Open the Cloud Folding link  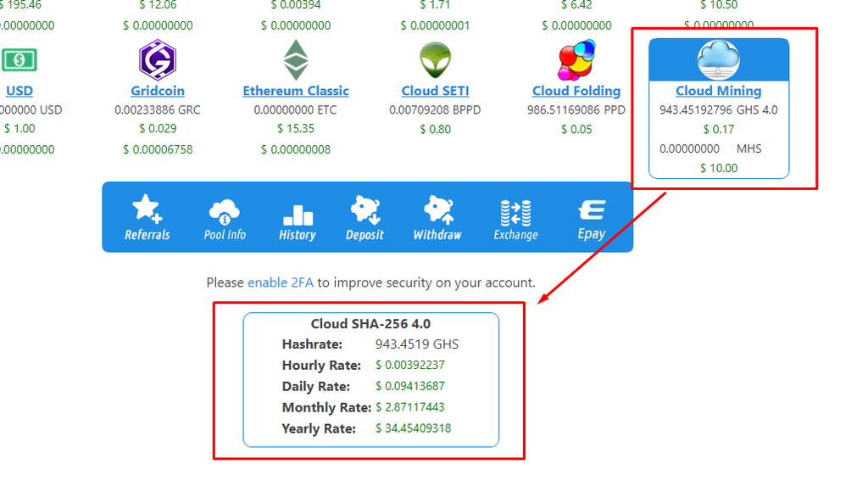[x=576, y=90]
